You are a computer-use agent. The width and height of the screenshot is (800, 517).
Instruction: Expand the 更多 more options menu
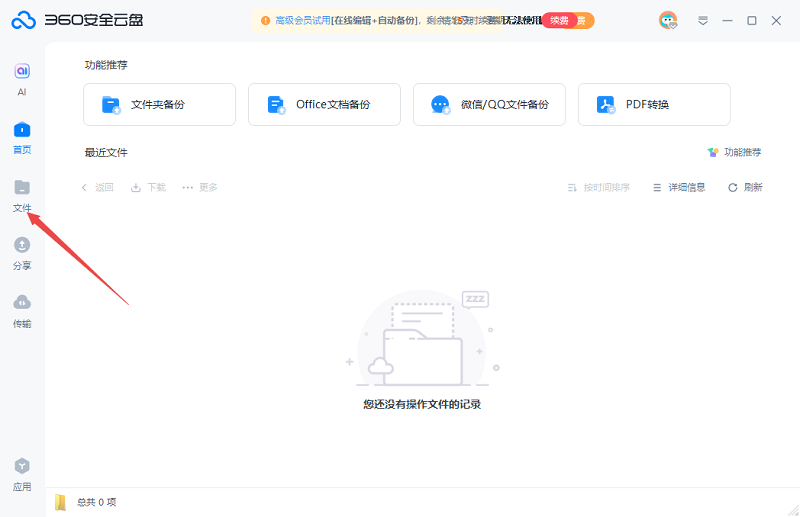(x=200, y=187)
